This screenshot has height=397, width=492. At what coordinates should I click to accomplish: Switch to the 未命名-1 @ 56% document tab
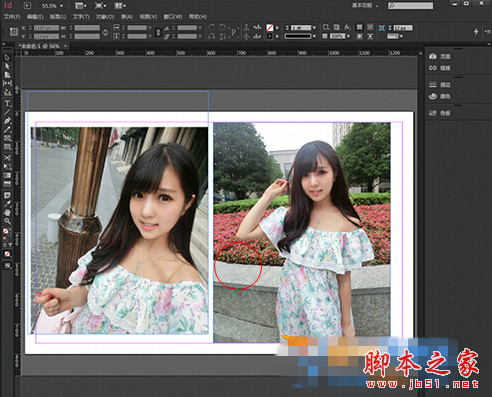(39, 46)
